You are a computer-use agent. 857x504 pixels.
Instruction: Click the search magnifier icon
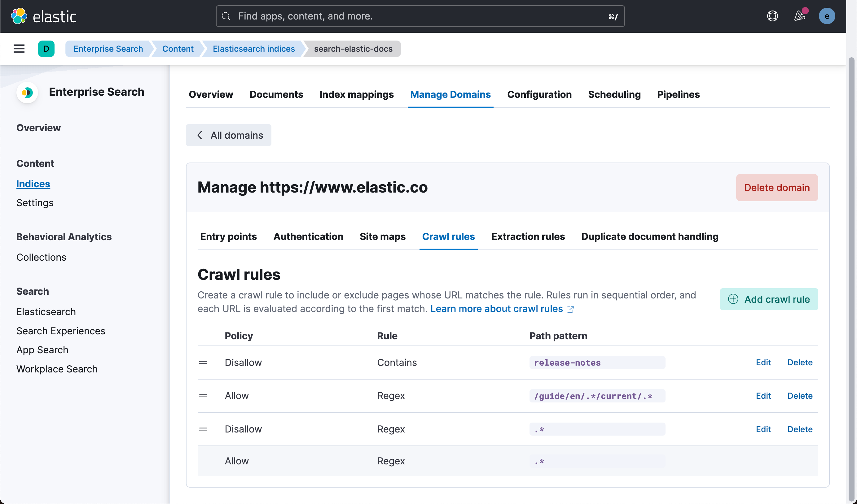(226, 16)
